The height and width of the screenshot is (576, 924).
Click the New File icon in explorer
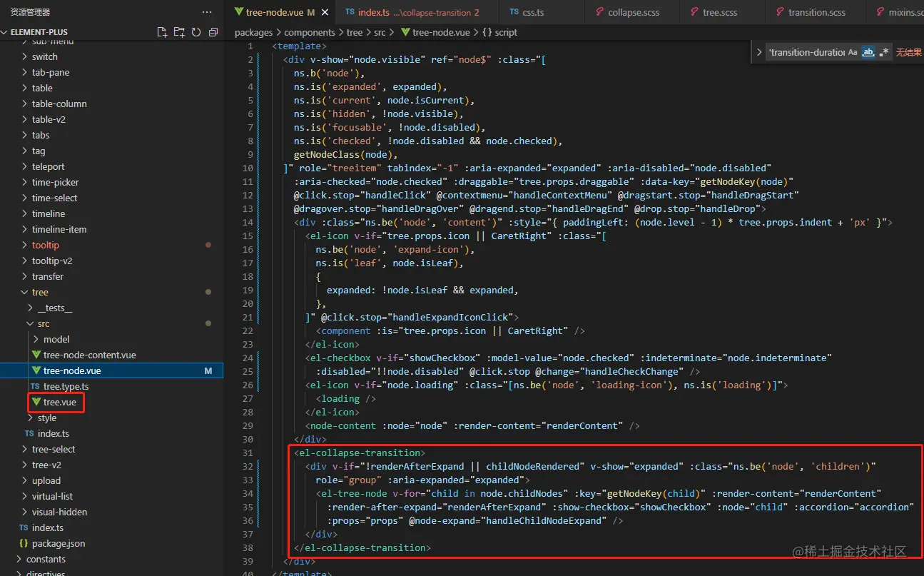(x=162, y=32)
